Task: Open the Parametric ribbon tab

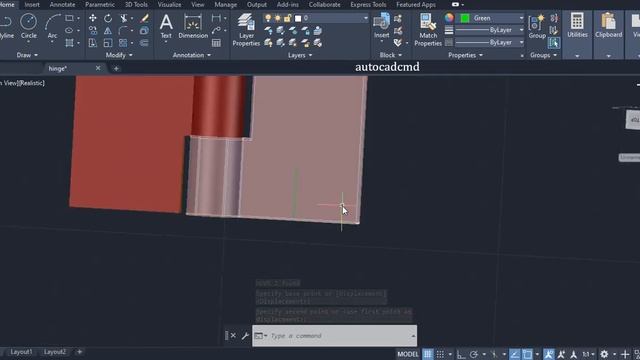Action: [x=100, y=4]
